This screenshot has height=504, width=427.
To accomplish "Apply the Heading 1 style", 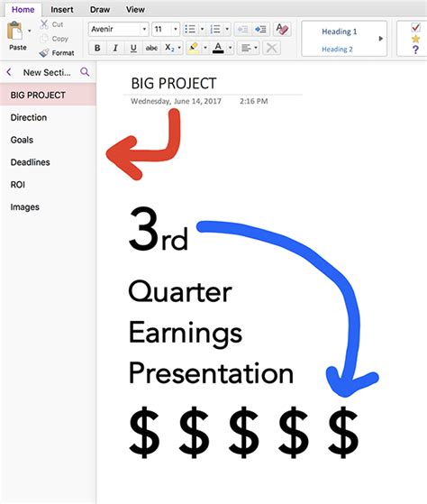I will coord(340,32).
